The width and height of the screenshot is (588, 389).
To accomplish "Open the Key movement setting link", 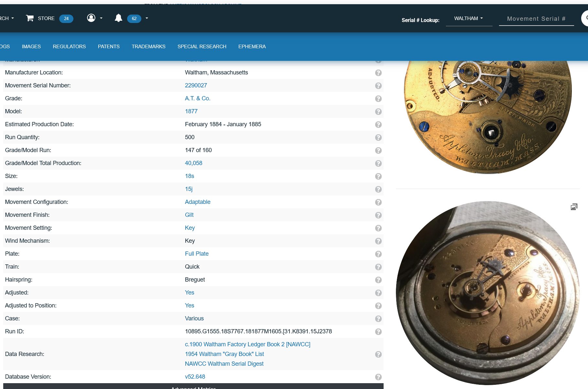I will click(x=190, y=228).
